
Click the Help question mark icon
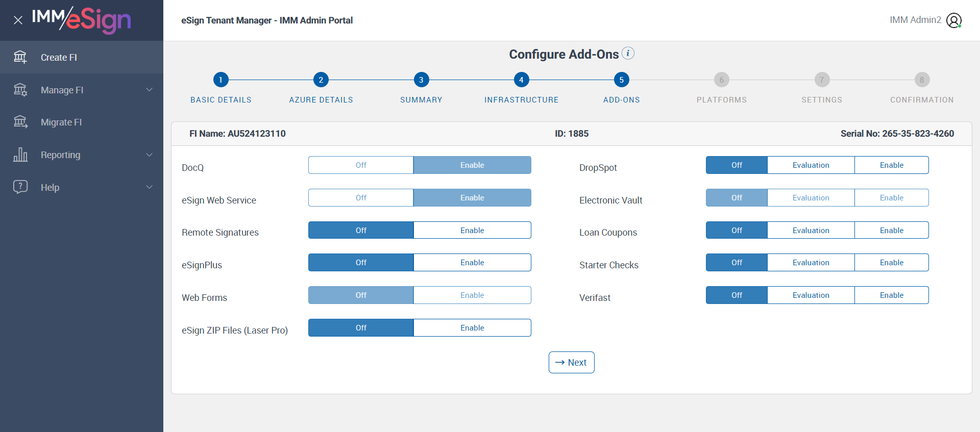(20, 187)
